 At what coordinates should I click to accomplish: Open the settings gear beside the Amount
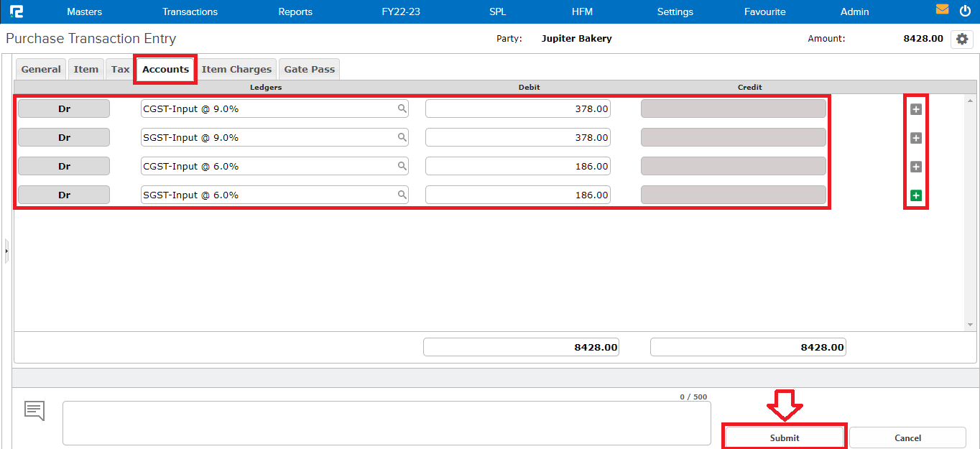[x=961, y=39]
